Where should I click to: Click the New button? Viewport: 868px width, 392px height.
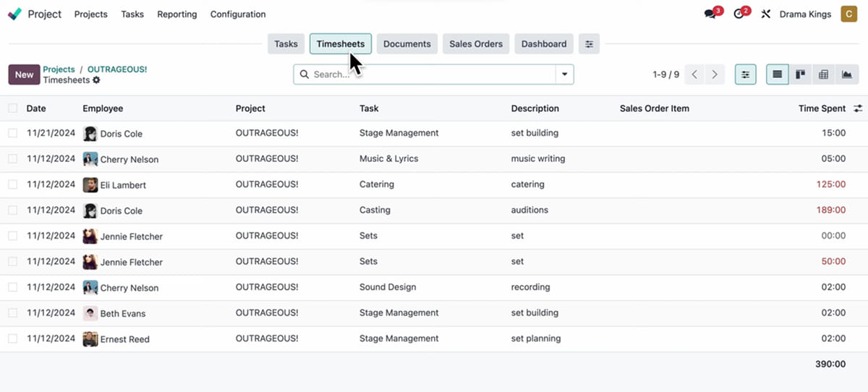pos(24,74)
